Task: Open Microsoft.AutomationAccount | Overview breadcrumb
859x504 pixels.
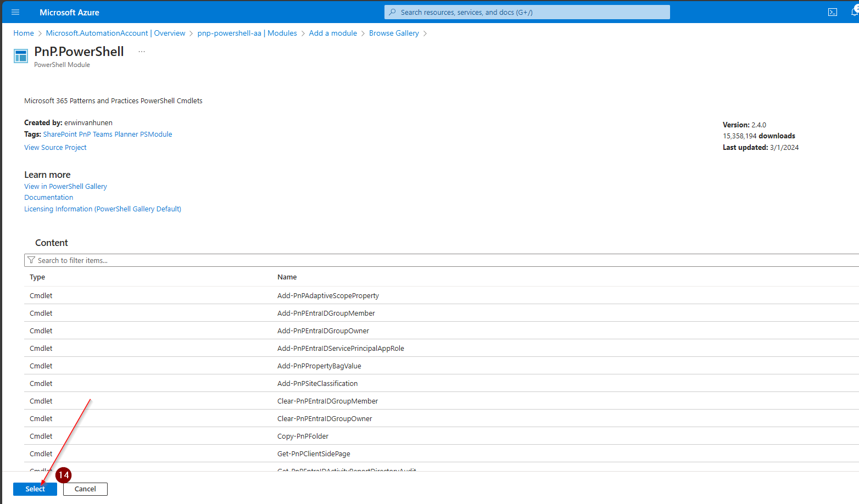Action: (x=115, y=33)
